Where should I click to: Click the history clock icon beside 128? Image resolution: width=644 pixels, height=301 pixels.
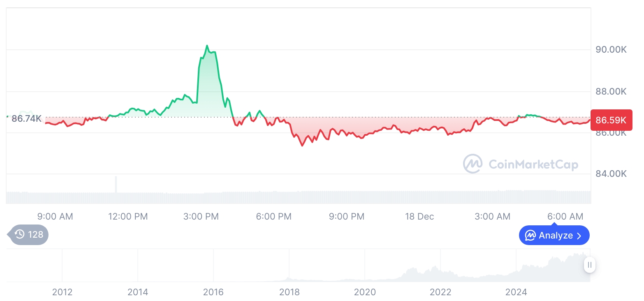click(x=20, y=235)
